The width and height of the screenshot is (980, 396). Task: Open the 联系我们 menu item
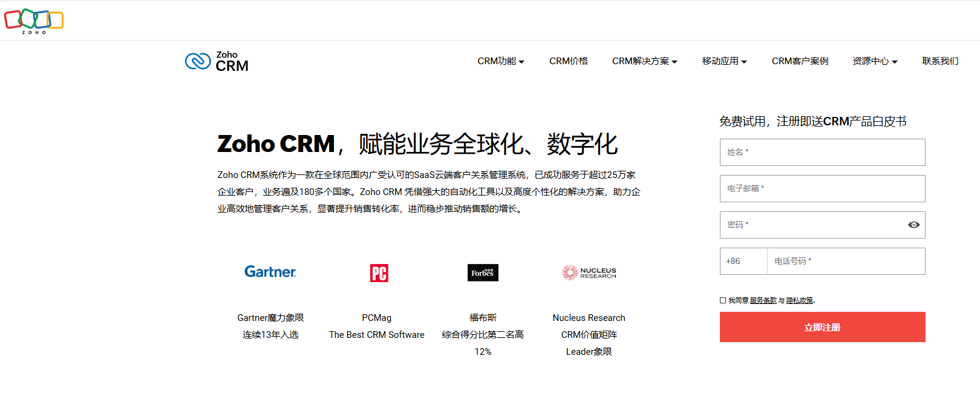tap(940, 61)
